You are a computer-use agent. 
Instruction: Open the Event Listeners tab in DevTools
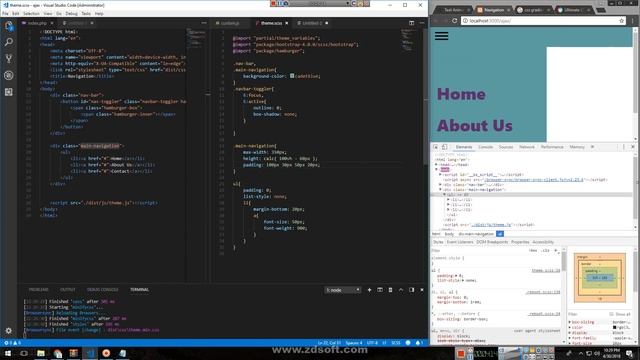pos(460,242)
